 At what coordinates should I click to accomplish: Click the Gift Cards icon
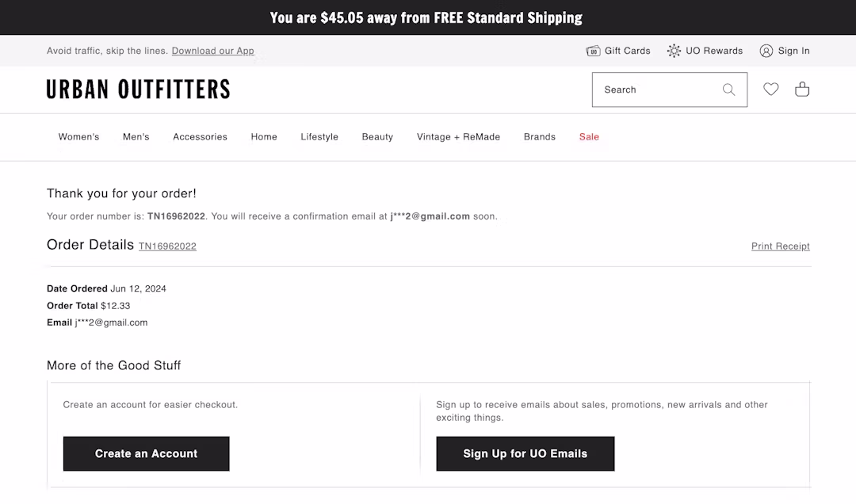pyautogui.click(x=593, y=51)
